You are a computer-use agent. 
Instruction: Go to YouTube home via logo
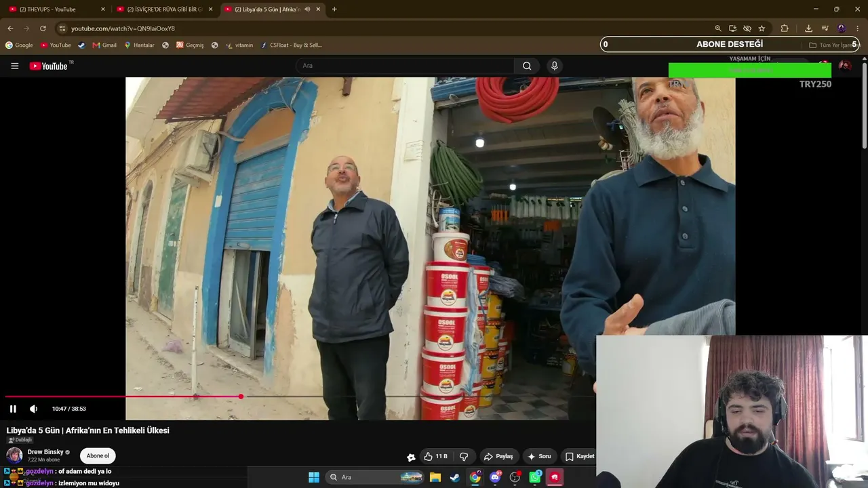click(x=49, y=66)
